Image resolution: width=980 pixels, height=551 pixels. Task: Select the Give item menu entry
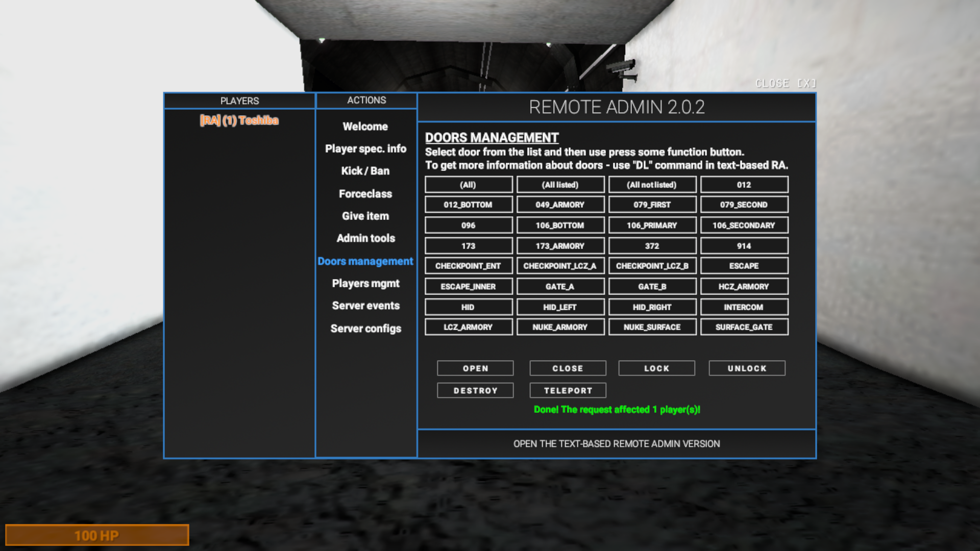(x=365, y=216)
